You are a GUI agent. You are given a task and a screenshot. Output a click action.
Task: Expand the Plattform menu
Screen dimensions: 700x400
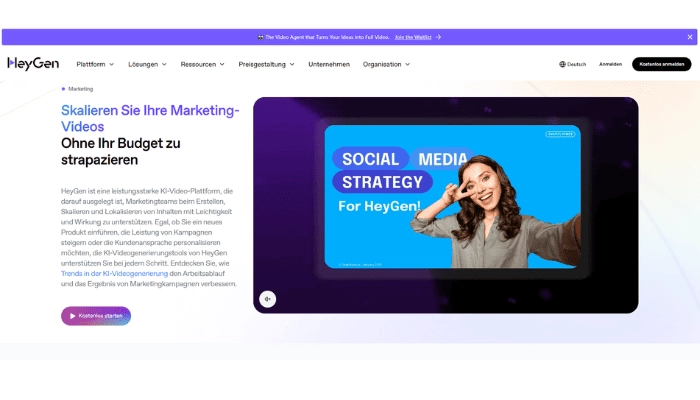click(95, 64)
